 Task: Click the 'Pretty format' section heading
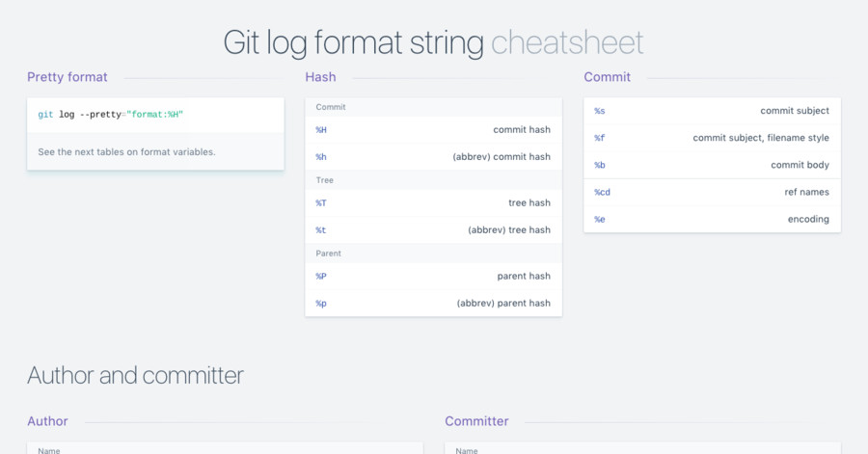click(68, 77)
